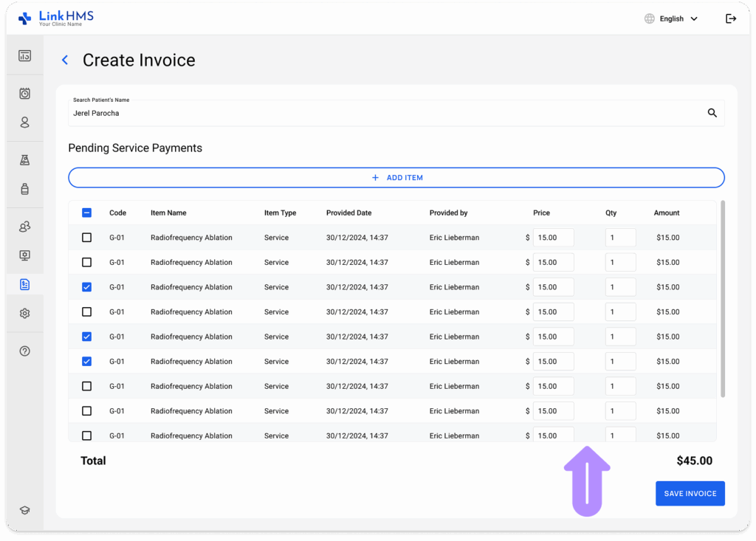Viewport: 756px width, 541px height.
Task: Click the table's vertical scrollbar
Action: [723, 299]
